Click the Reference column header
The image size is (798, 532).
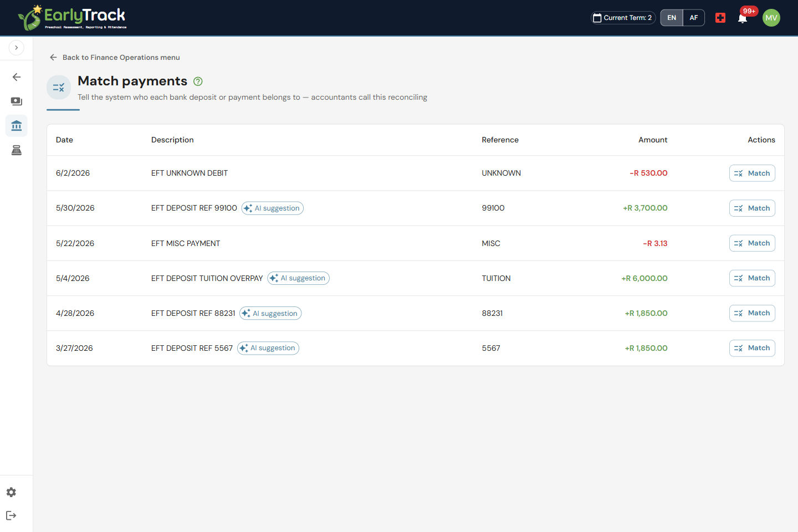500,140
